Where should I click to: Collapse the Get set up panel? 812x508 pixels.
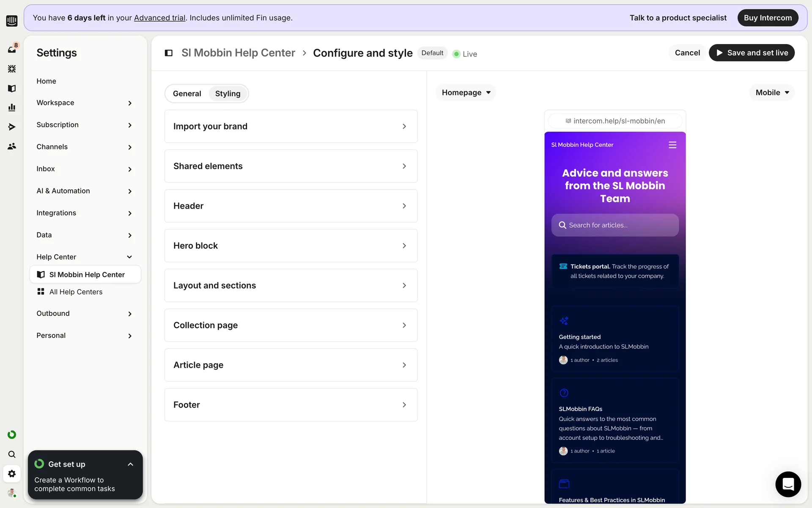[x=130, y=464]
